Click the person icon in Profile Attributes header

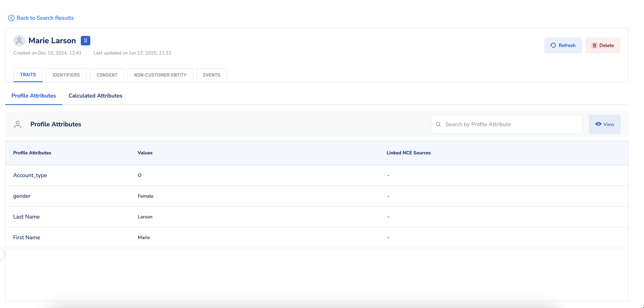[x=18, y=124]
